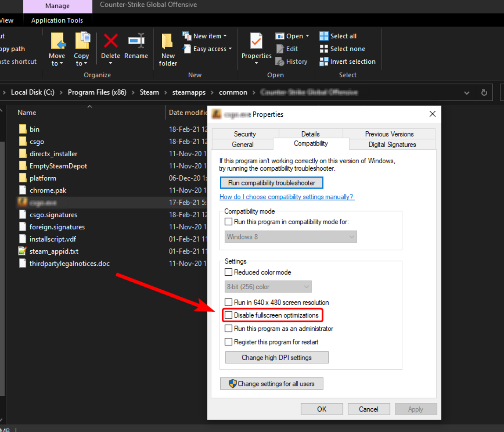This screenshot has height=432, width=504.
Task: Switch to the Security tab
Action: (245, 134)
